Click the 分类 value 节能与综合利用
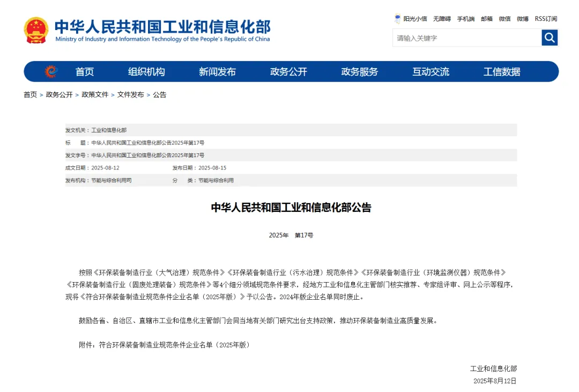The width and height of the screenshot is (579, 392). [x=216, y=180]
